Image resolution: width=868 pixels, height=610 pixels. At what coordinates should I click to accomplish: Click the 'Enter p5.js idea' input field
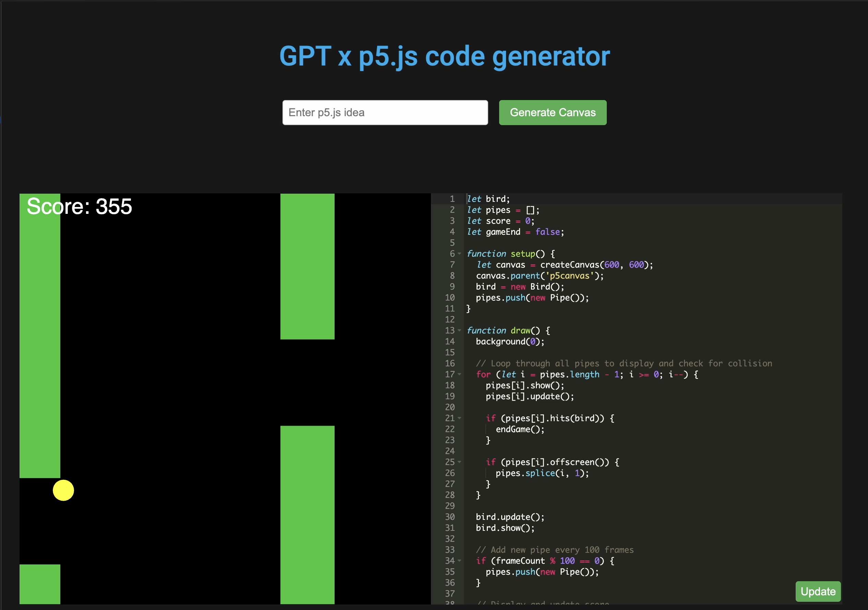385,112
